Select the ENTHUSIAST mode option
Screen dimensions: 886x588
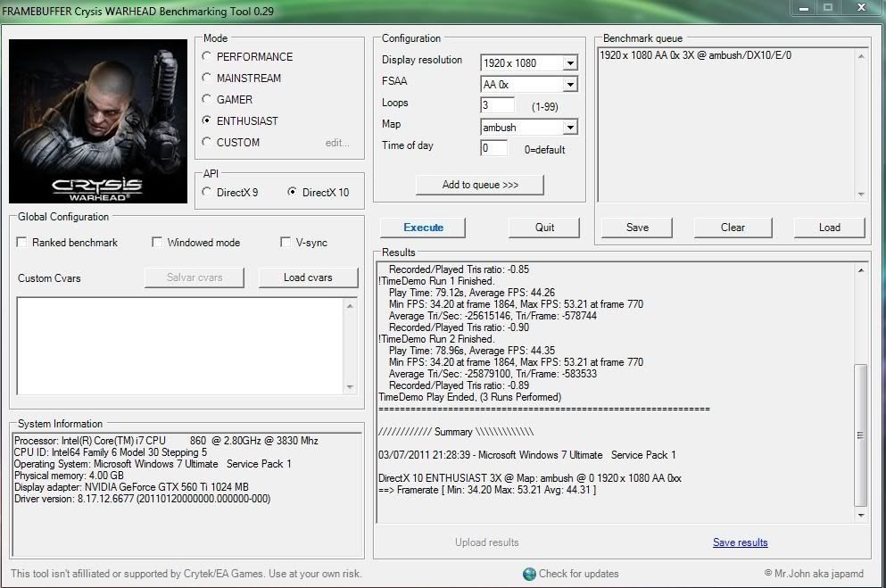207,120
